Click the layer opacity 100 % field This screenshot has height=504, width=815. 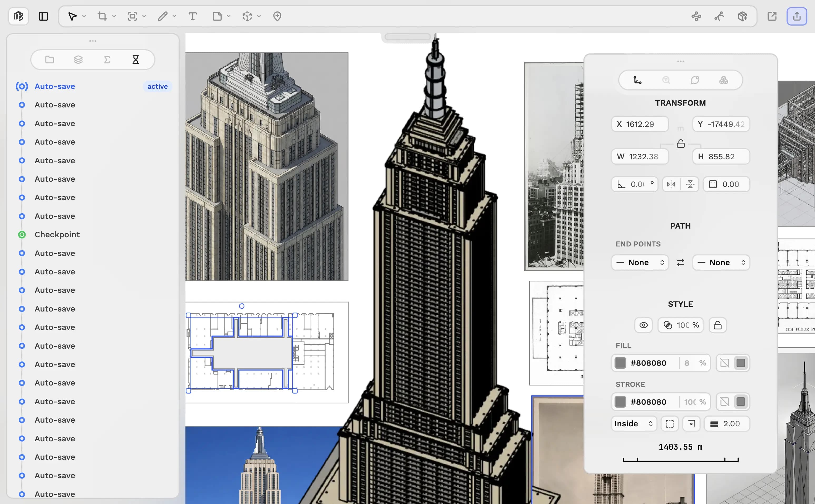coord(680,325)
